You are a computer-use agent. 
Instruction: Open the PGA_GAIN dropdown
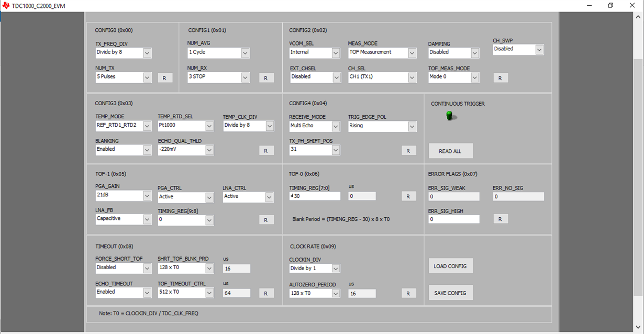[124, 195]
